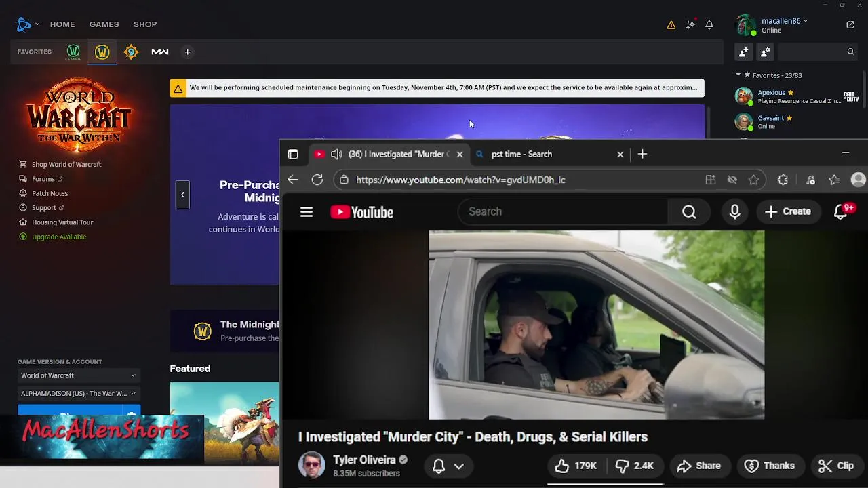The height and width of the screenshot is (488, 868).
Task: Click the macallen86 profile avatar
Action: tap(745, 25)
